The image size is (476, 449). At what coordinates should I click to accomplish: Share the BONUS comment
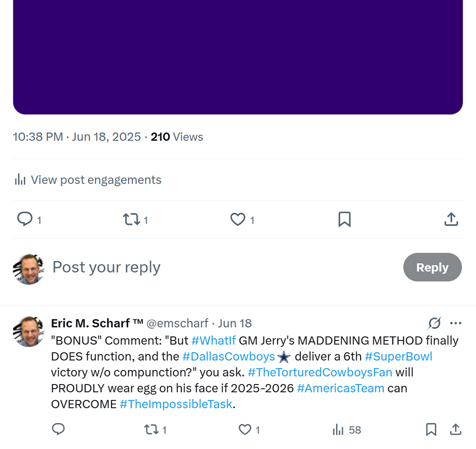(x=456, y=429)
